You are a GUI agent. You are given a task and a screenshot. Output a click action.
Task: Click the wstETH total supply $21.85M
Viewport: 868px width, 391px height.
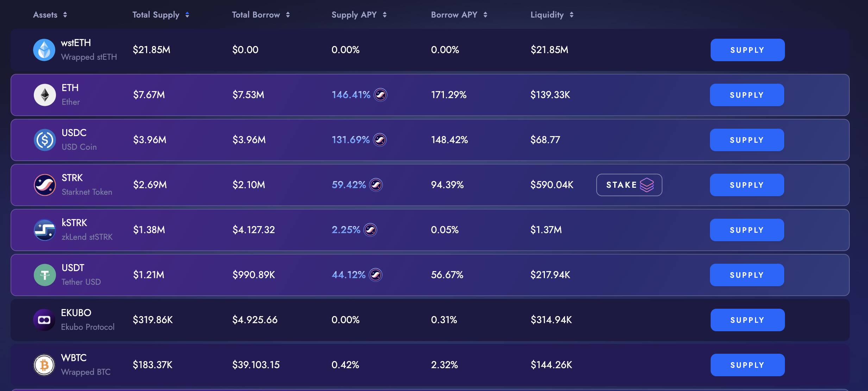151,50
